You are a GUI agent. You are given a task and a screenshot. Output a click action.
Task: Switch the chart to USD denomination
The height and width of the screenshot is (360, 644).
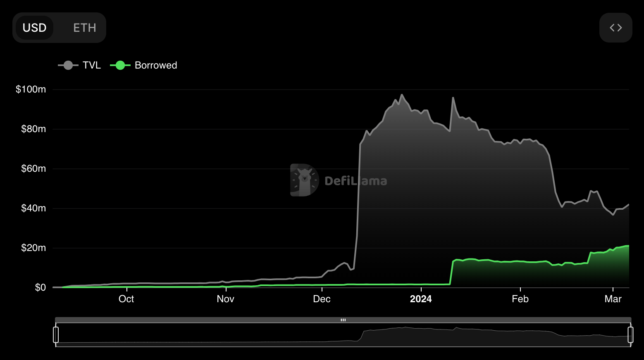pyautogui.click(x=34, y=28)
